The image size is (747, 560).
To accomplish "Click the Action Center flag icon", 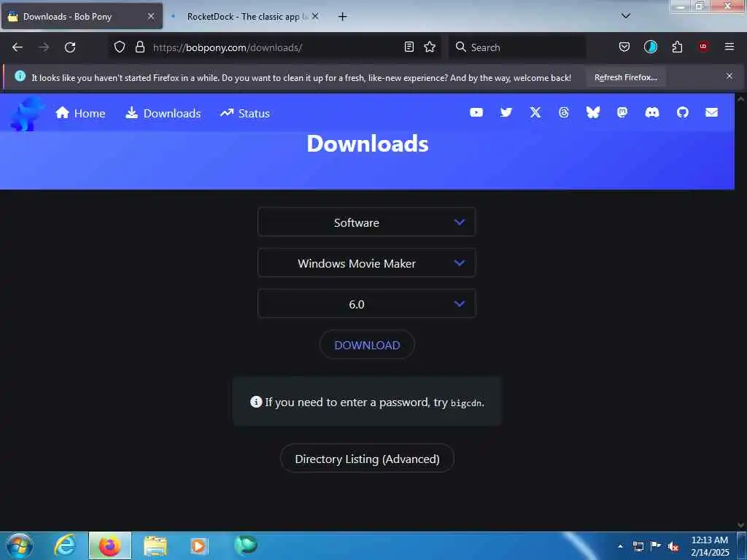I will (656, 546).
